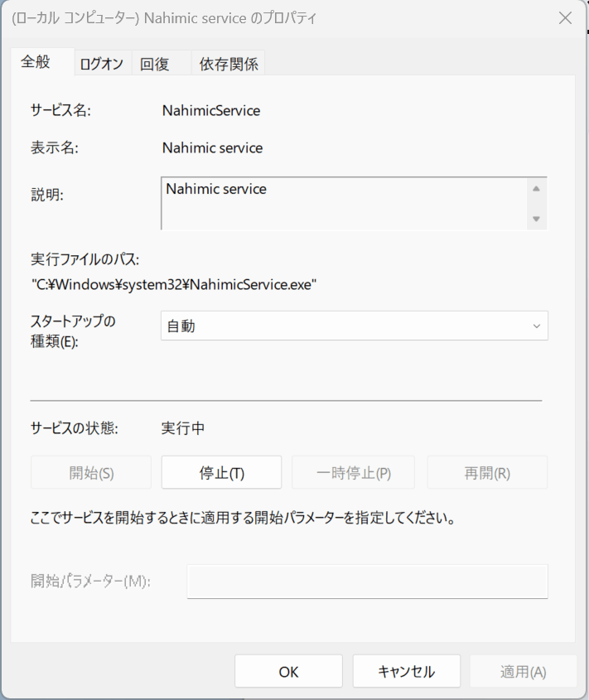The image size is (589, 700).
Task: Click the OK button
Action: [x=288, y=672]
